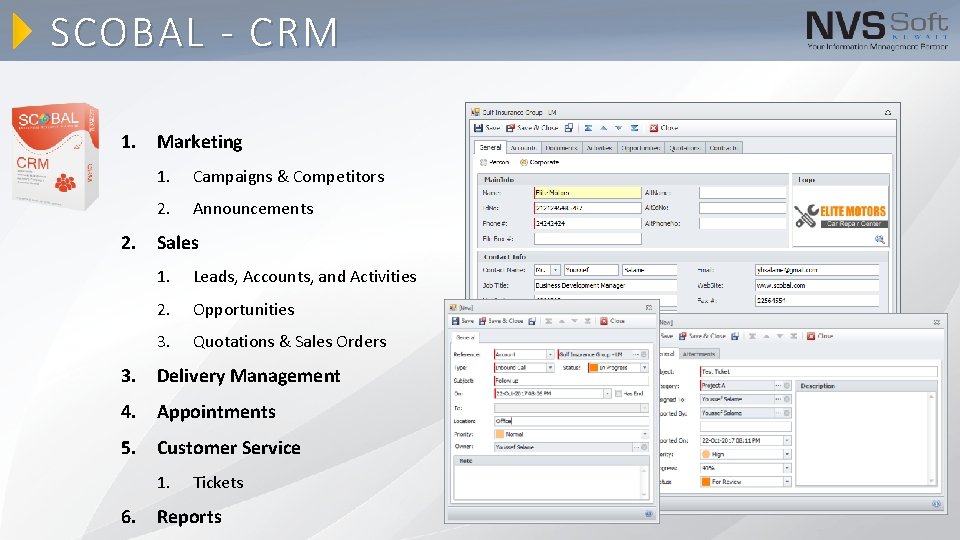Click Save & Close in the activity window
Image resolution: width=960 pixels, height=540 pixels.
point(501,321)
